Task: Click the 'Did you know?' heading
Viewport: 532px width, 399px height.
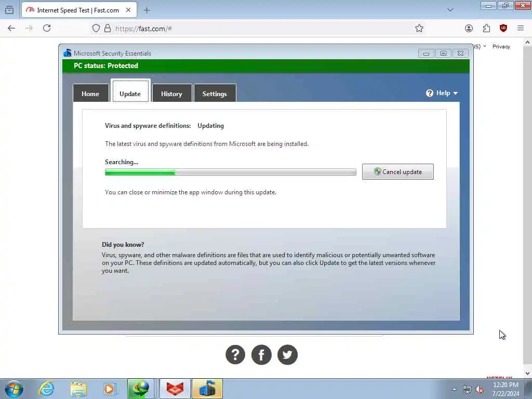Action: pyautogui.click(x=123, y=244)
